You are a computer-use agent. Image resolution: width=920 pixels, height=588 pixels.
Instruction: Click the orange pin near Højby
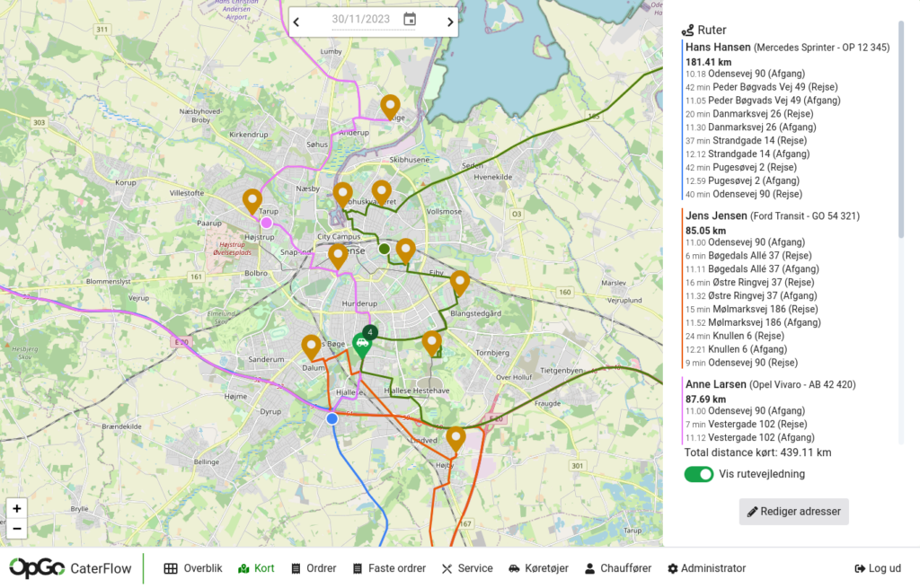coord(456,437)
